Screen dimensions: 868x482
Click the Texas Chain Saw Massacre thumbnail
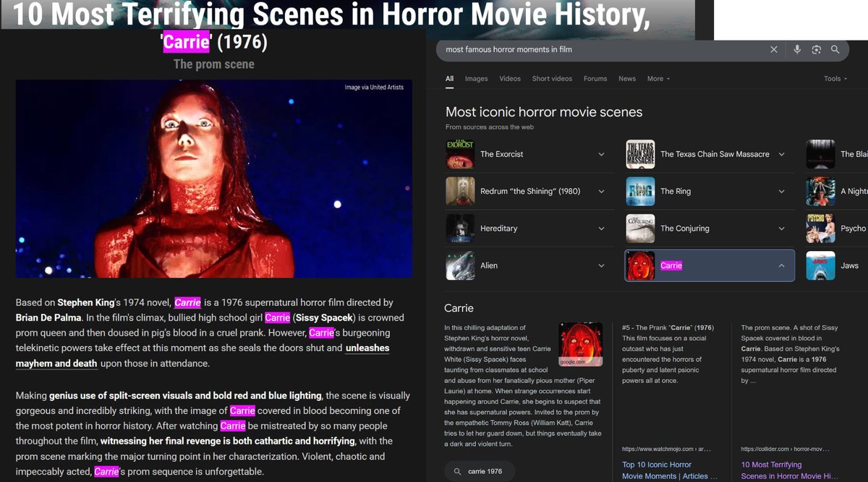(x=640, y=154)
